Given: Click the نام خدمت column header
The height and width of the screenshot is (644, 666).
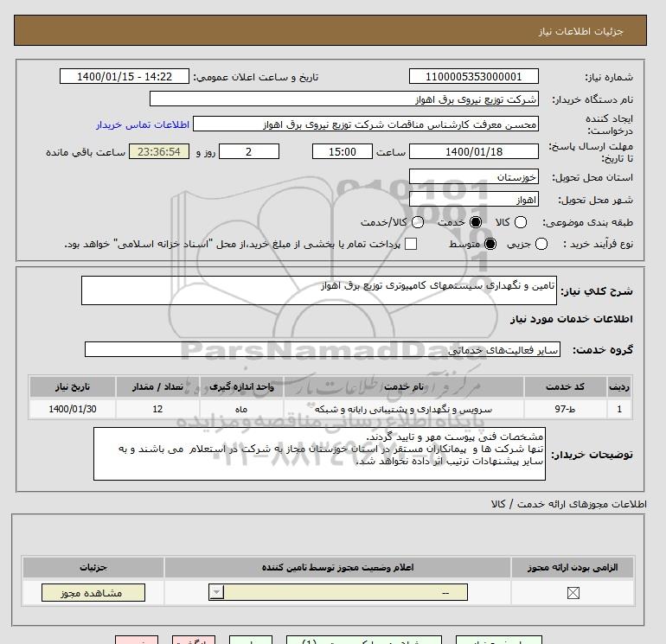Looking at the screenshot, I should [404, 386].
